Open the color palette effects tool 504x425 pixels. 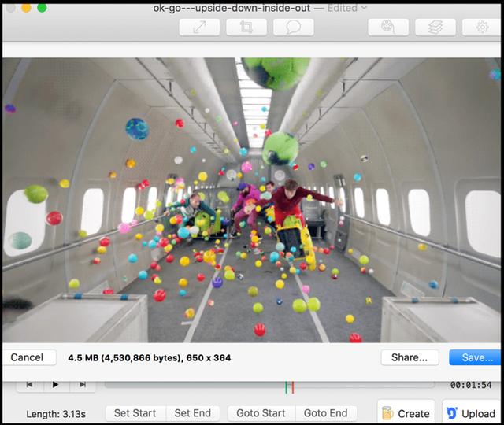click(x=388, y=27)
